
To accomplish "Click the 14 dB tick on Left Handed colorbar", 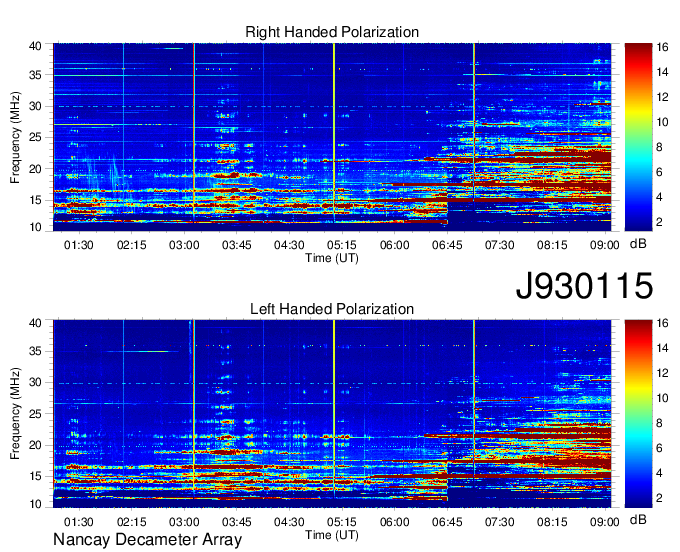I will 662,348.
